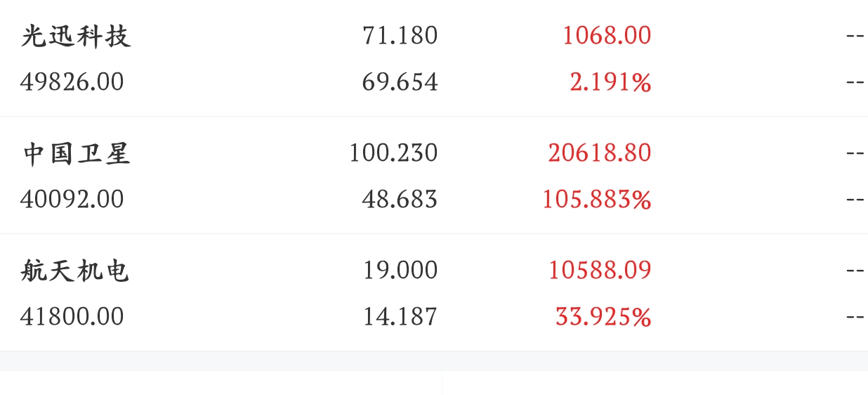The height and width of the screenshot is (395, 868).
Task: Open the 中国卫星 stock name
Action: tap(76, 153)
